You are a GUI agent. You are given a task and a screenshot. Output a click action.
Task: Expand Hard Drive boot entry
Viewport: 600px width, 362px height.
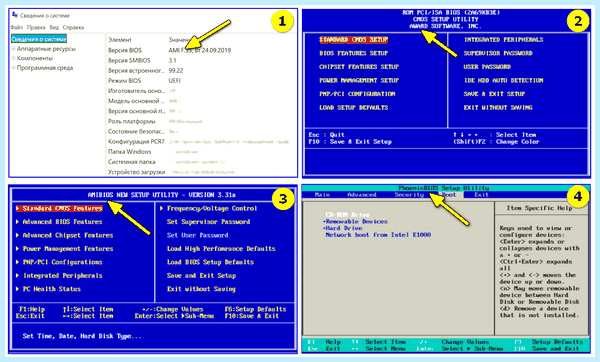point(342,228)
